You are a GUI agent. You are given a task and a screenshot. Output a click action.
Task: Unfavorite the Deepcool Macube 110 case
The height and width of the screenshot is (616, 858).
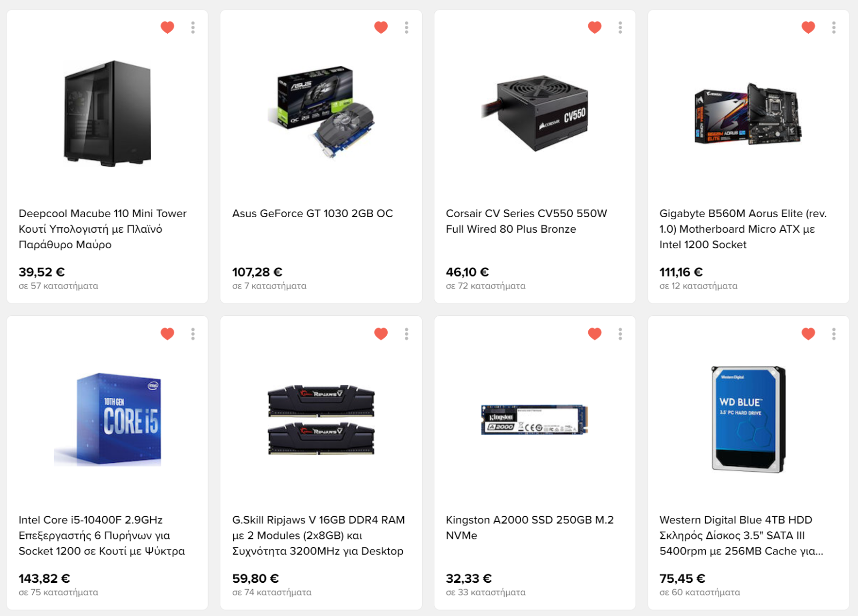[x=167, y=27]
